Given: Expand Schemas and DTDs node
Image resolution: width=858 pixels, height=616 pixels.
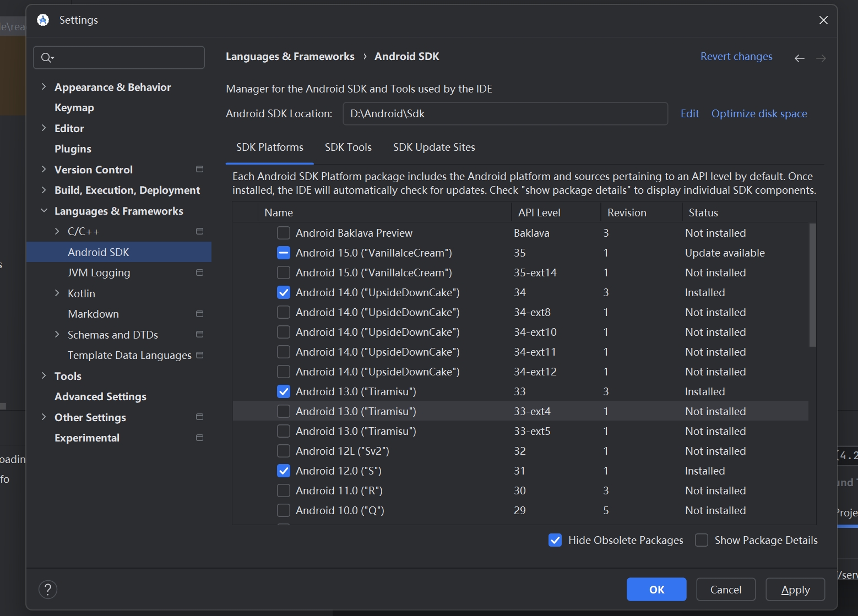Looking at the screenshot, I should (x=57, y=334).
